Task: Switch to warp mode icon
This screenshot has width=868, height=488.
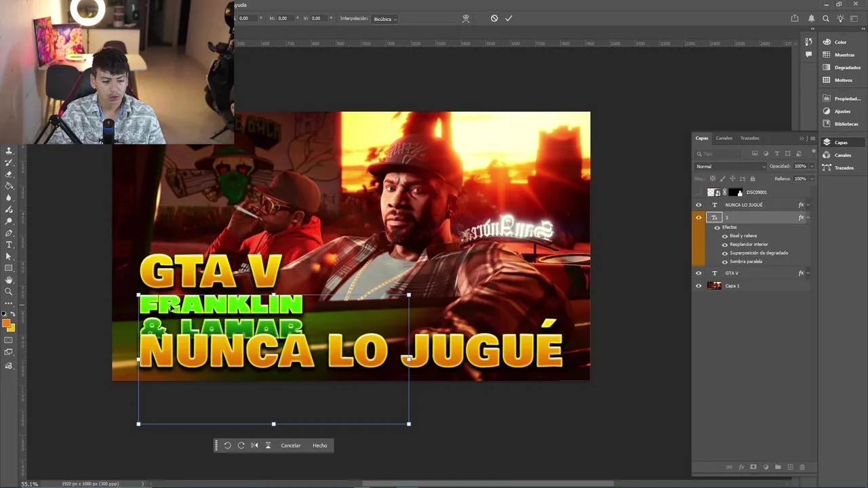Action: tap(466, 18)
